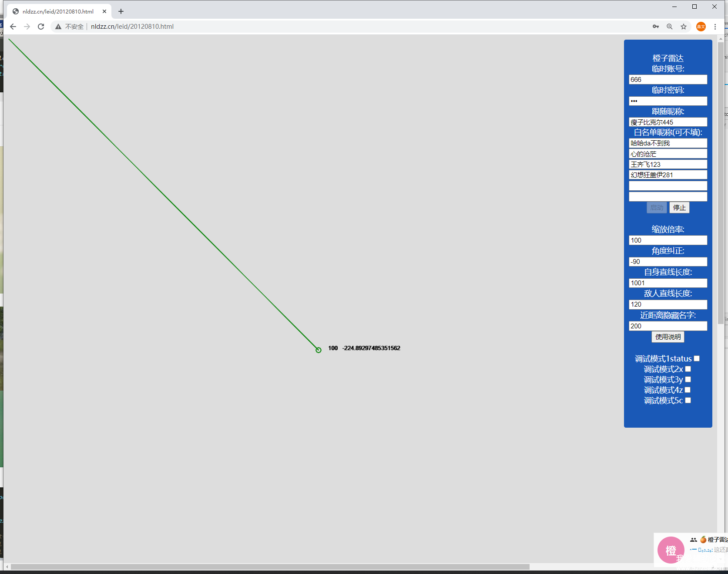Screen dimensions: 728x574
Task: Reload the current page
Action: tap(41, 27)
